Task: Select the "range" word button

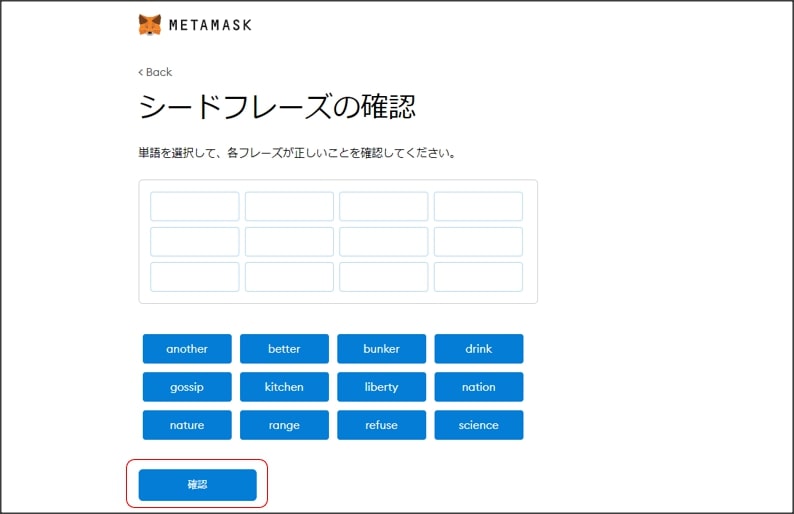Action: pyautogui.click(x=284, y=425)
